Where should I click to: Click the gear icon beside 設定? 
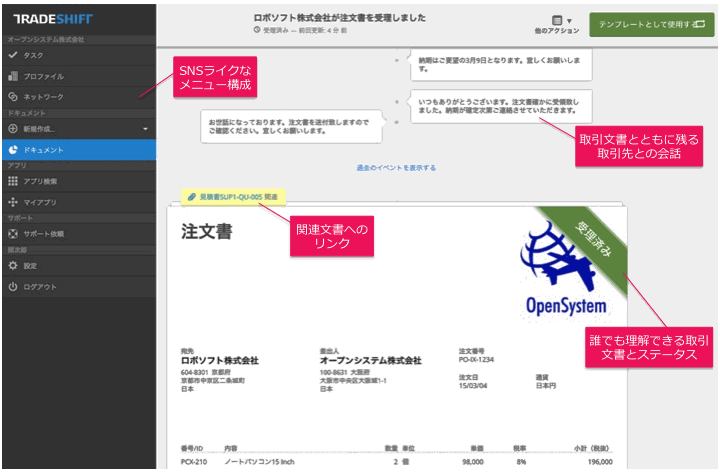[x=13, y=266]
